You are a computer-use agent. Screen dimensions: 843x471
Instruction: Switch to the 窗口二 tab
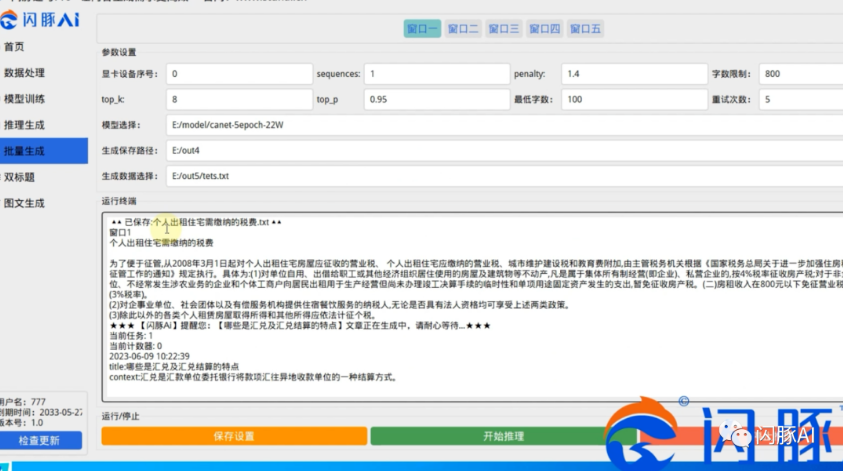tap(463, 28)
